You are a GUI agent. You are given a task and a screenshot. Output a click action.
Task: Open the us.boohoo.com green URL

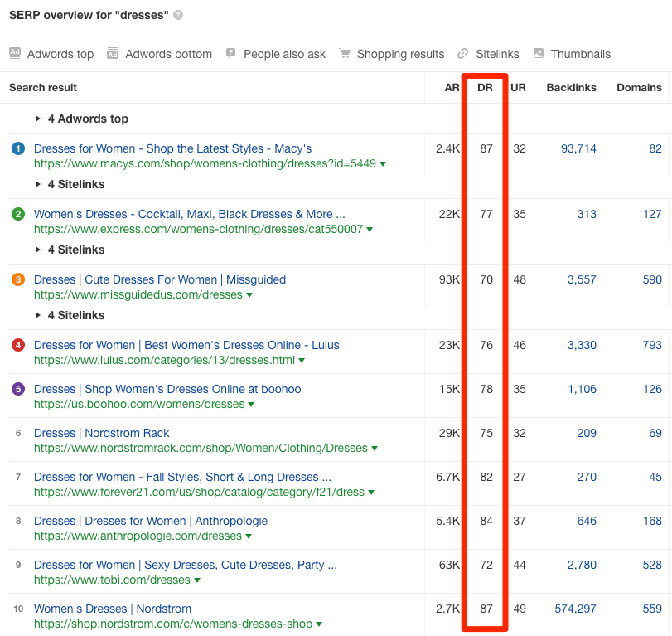pyautogui.click(x=138, y=405)
